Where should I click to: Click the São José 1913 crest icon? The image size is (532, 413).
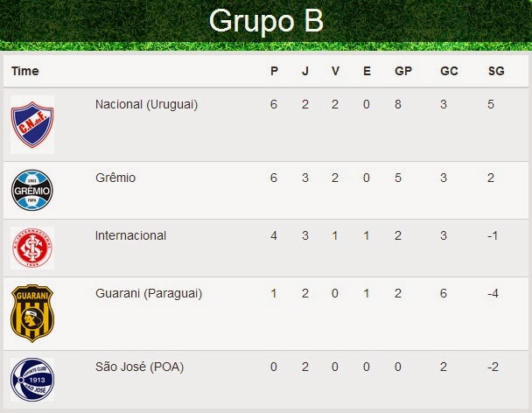(x=32, y=380)
